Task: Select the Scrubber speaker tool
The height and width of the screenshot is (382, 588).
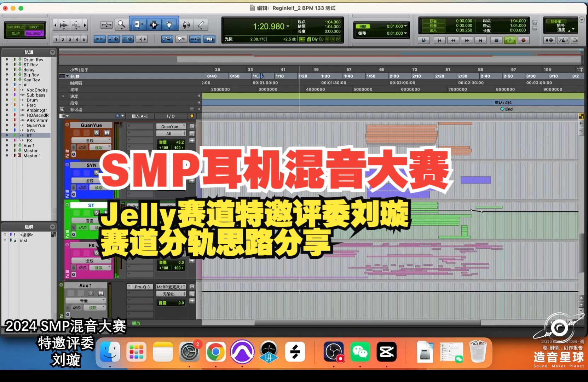Action: pos(186,24)
